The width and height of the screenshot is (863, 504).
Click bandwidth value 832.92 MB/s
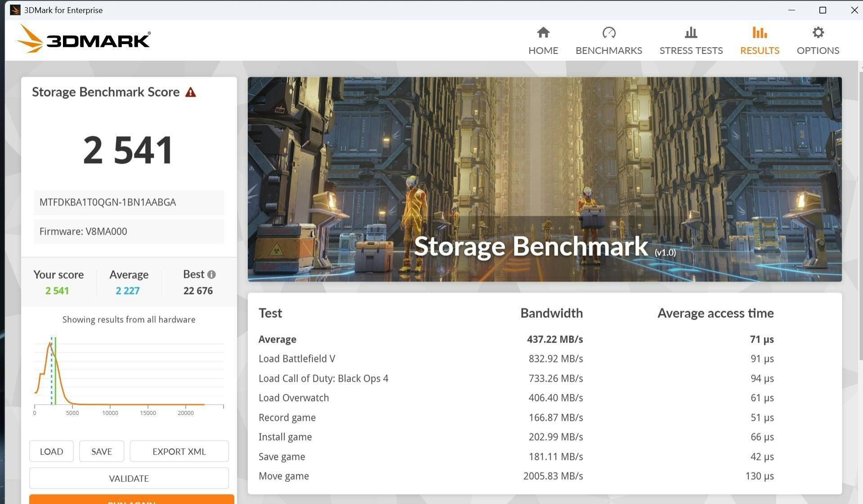click(x=556, y=359)
